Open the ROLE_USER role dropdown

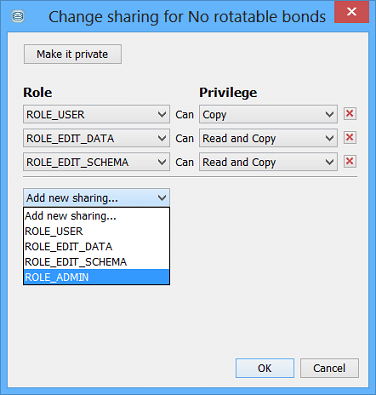tap(96, 114)
